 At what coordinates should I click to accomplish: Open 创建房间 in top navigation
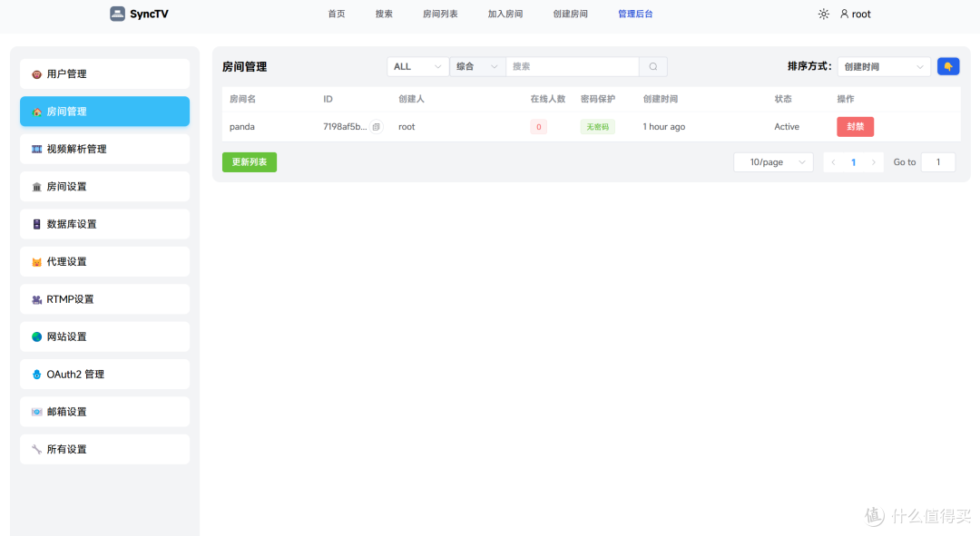(570, 14)
